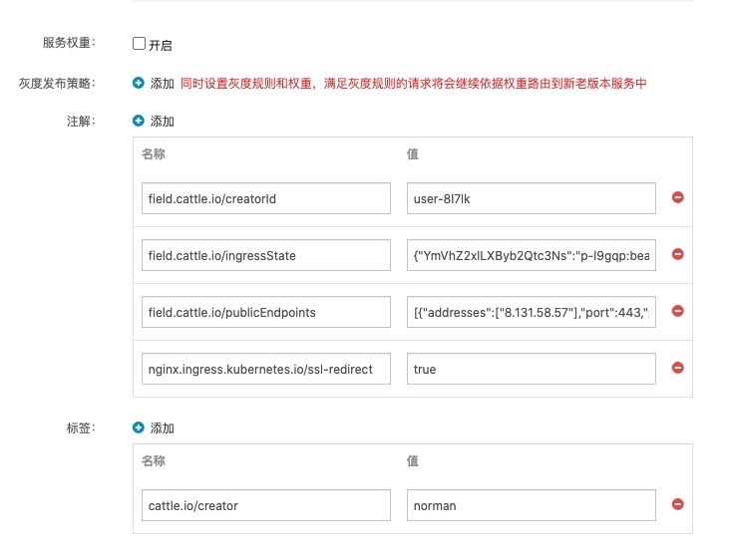Screen dimensions: 737x560
Task: Edit the field.cattle.io/creatorId name field
Action: tap(265, 198)
